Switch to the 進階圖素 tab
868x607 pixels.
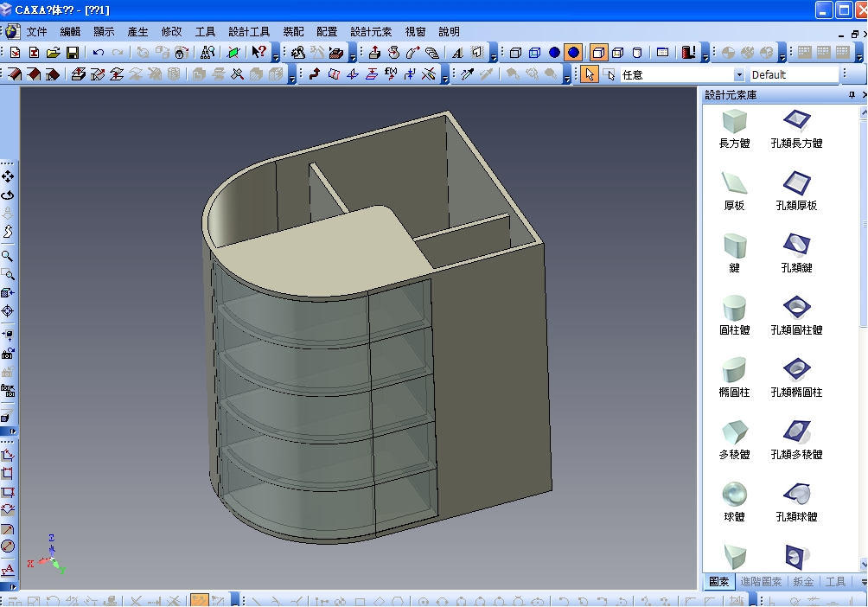click(x=761, y=582)
